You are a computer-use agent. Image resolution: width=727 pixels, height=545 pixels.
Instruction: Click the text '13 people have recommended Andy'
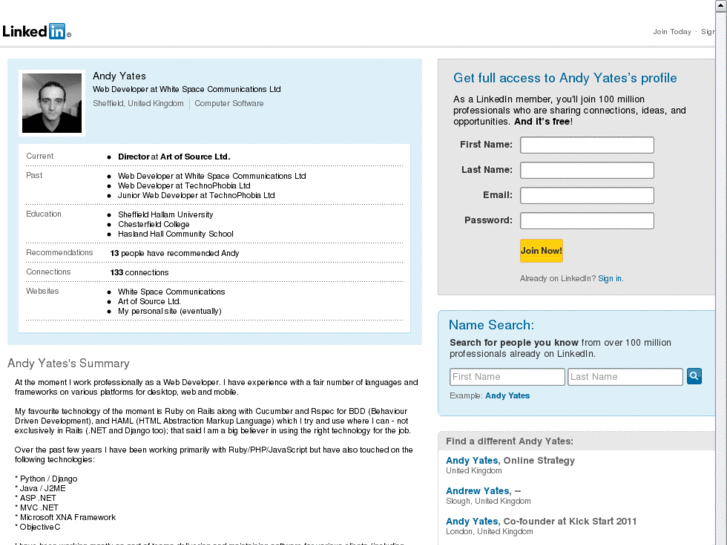tap(174, 253)
